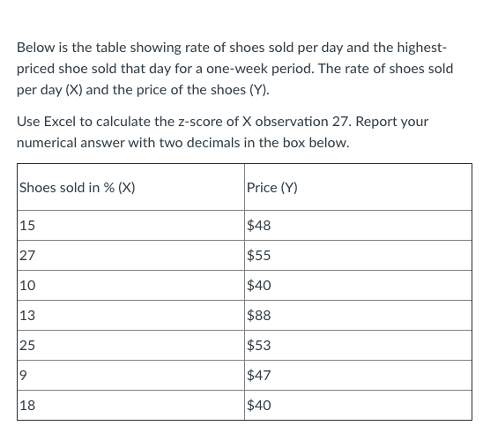This screenshot has height=448, width=483.
Task: Select the cell with value 13
Action: (x=131, y=315)
